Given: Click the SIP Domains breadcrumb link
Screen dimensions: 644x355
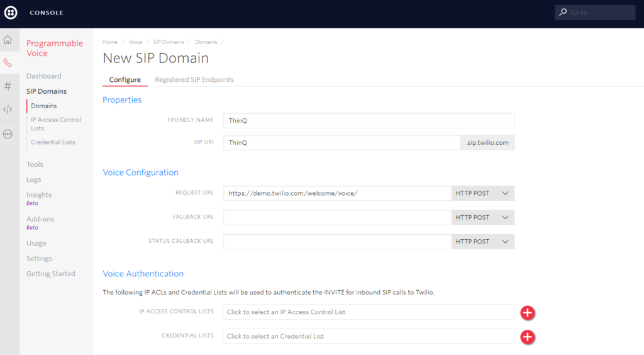Looking at the screenshot, I should coord(169,42).
